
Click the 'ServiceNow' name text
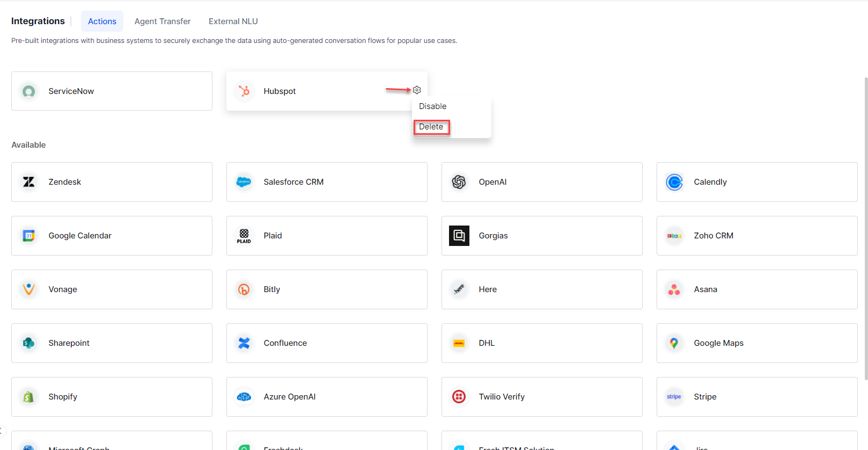point(71,91)
